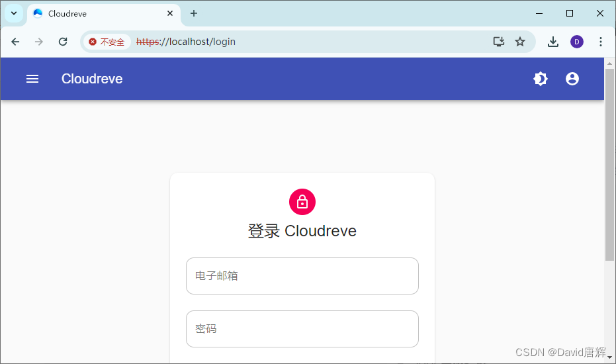Open the user account icon
Screen dimensions: 616x364
[572, 79]
